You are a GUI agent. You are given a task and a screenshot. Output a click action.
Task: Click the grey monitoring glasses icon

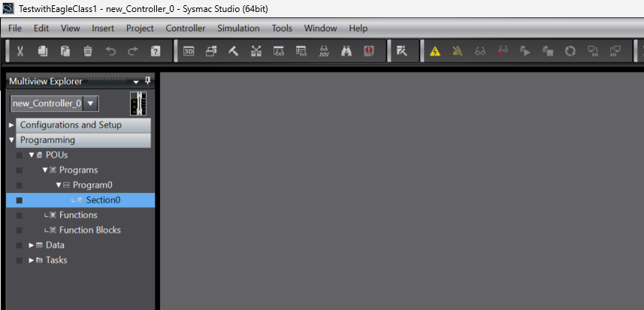coord(480,51)
